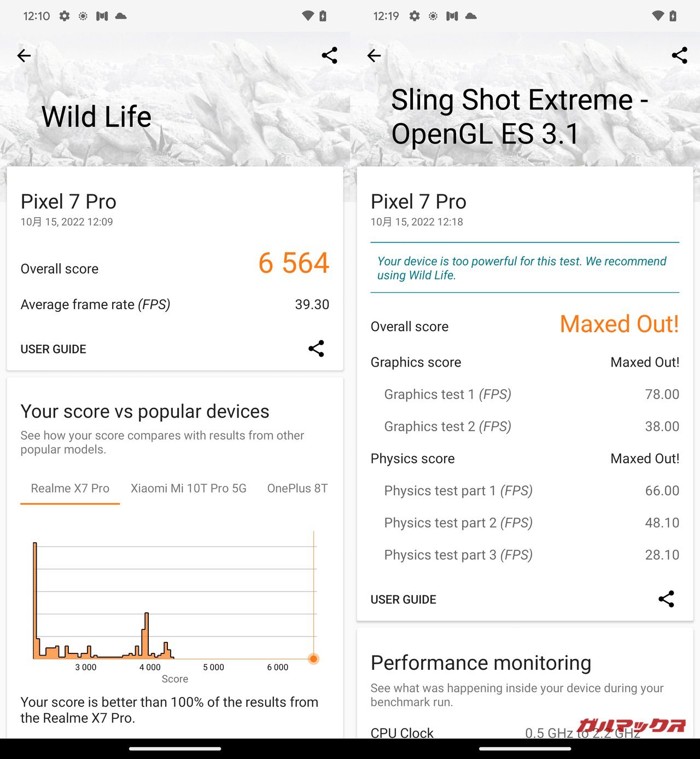Tap the Performance monitoring heading
700x759 pixels.
click(481, 663)
